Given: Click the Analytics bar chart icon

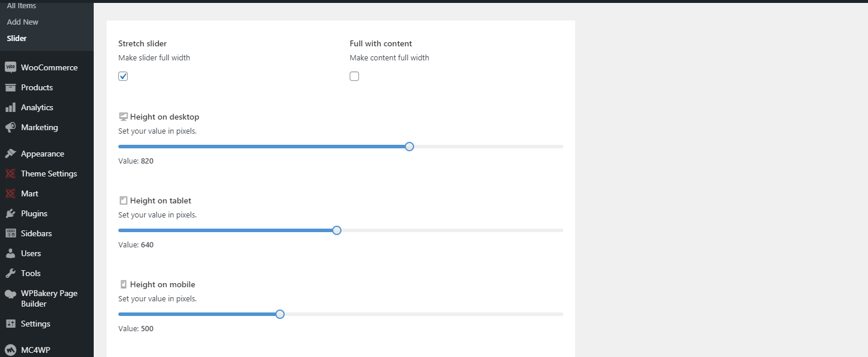Looking at the screenshot, I should click(10, 107).
